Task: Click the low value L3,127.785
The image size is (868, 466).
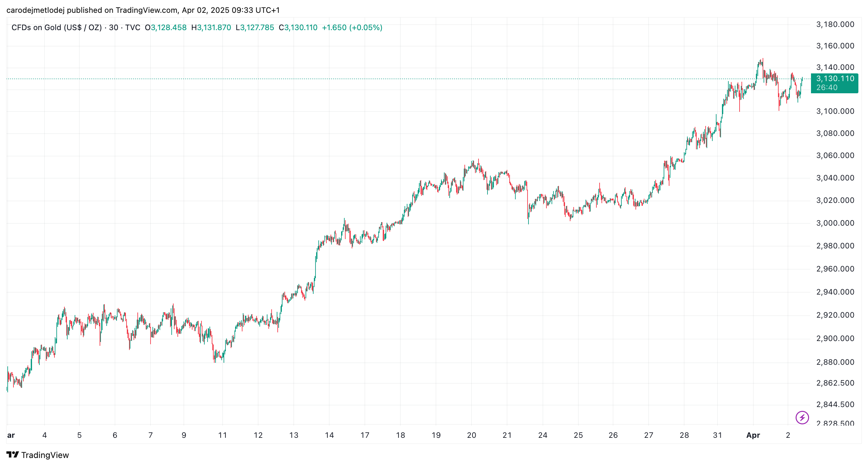Action: click(255, 27)
